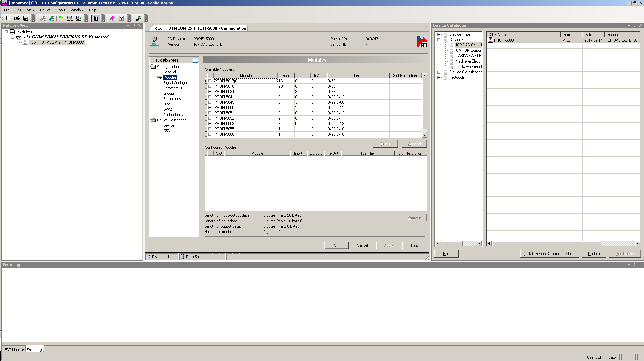This screenshot has height=361, width=644.
Task: Create a new project with the New icon
Action: click(x=8, y=19)
